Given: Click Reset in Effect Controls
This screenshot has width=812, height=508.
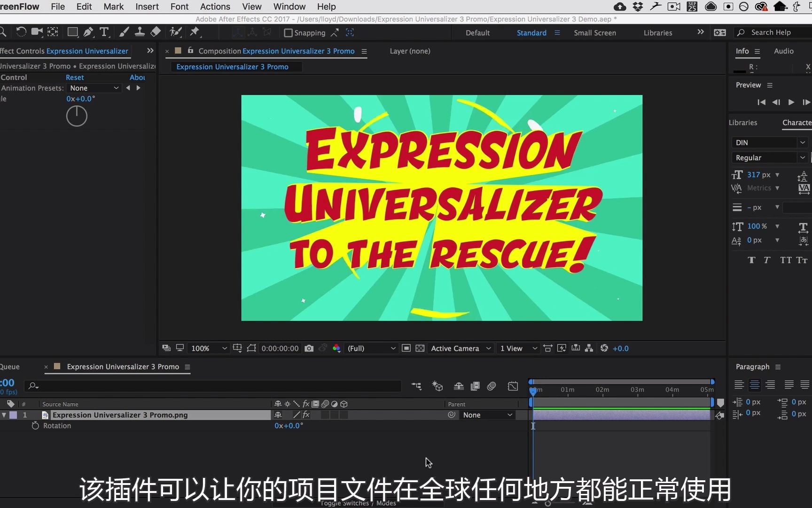Looking at the screenshot, I should coord(74,77).
